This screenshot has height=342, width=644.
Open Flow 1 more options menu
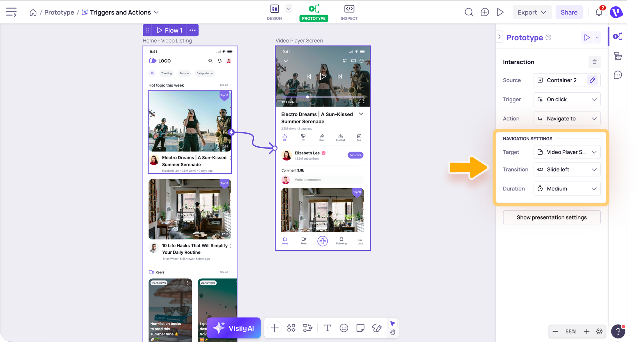[192, 30]
